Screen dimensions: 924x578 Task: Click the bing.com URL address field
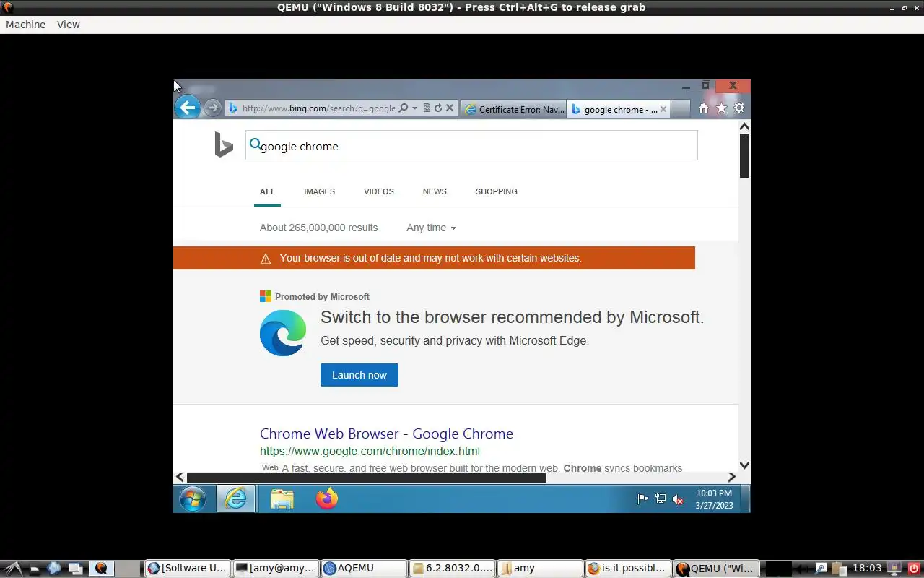pos(318,108)
